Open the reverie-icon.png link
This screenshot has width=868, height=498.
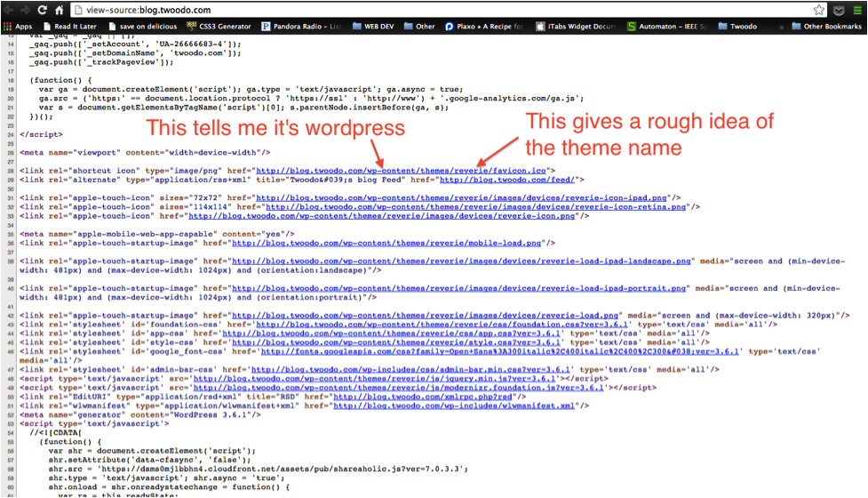382,216
